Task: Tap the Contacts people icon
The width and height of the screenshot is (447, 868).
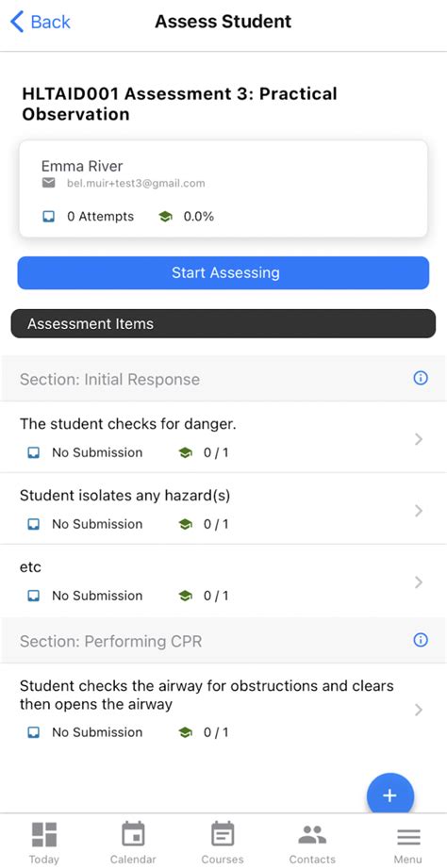Action: click(x=312, y=835)
